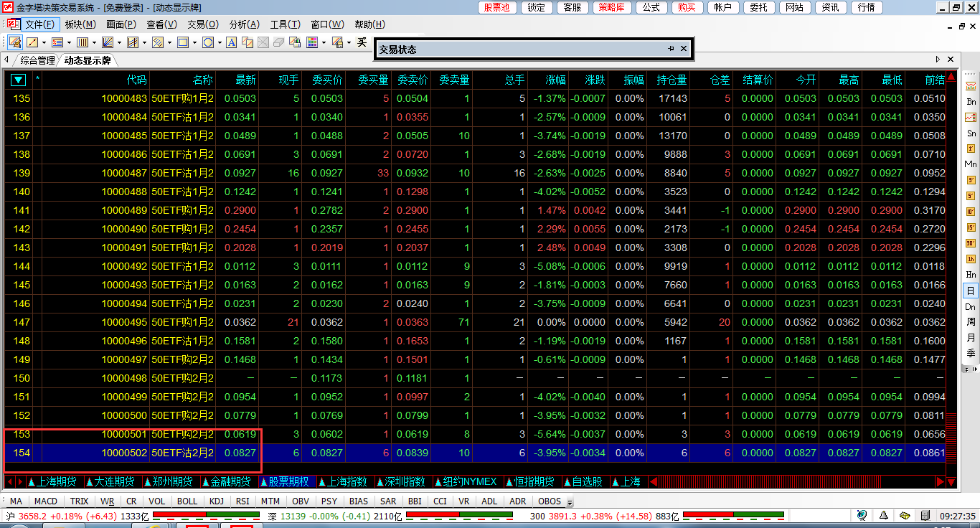980x528 pixels.
Task: Click the rectangle drawing tool icon
Action: click(182, 43)
